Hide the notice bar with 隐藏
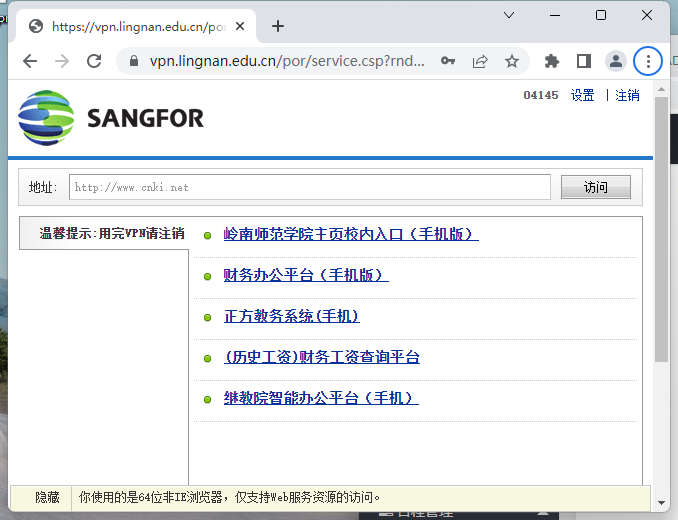 (47, 497)
